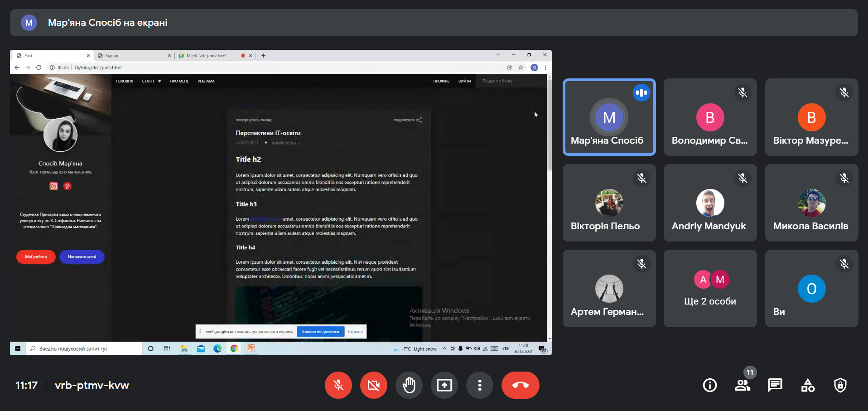Toggle camera off button
Image resolution: width=868 pixels, height=411 pixels.
(x=374, y=385)
